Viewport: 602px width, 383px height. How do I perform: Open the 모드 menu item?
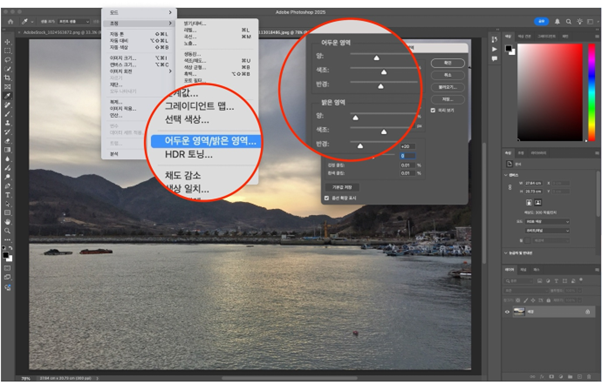[x=139, y=13]
